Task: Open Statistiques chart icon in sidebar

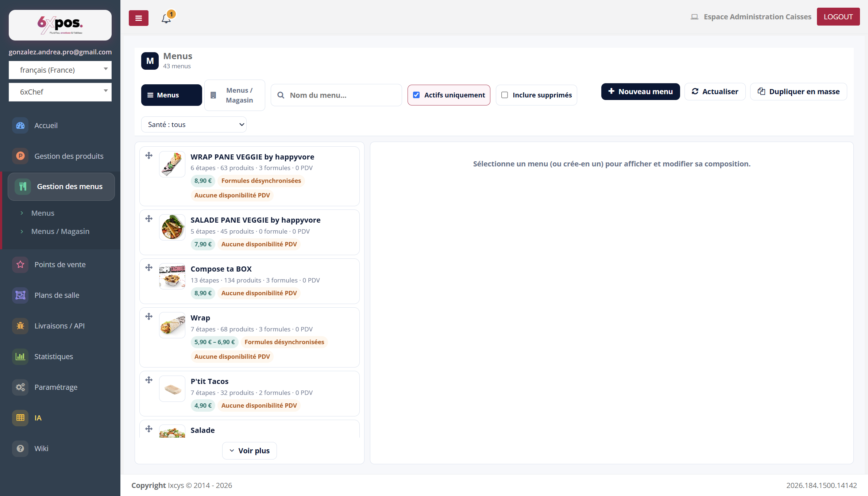Action: [x=20, y=357]
